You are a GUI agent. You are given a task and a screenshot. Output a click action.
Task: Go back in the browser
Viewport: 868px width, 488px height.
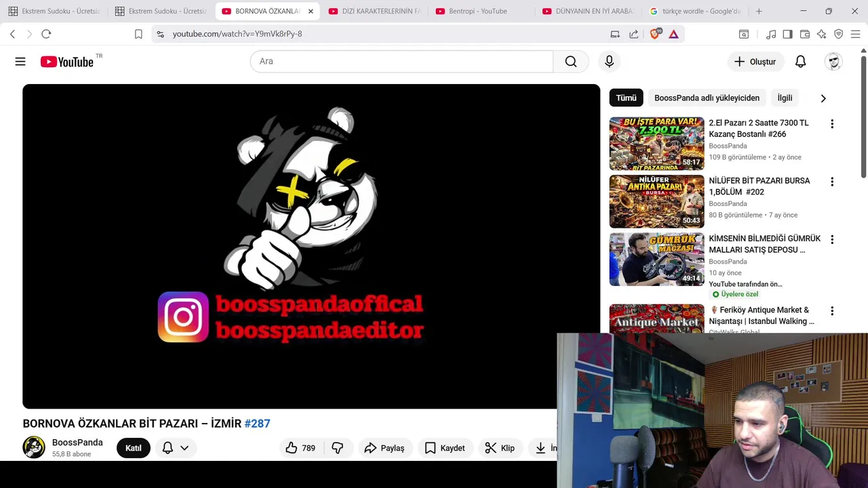coord(12,34)
